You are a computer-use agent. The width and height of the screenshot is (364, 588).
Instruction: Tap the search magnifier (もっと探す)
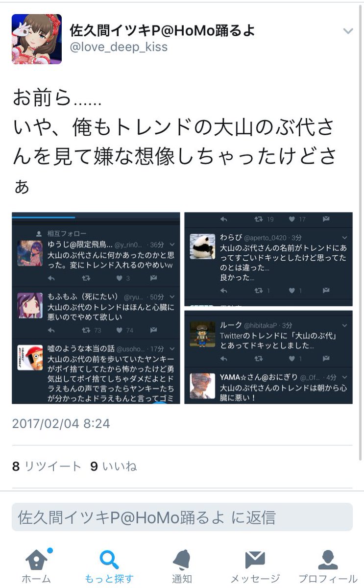(x=109, y=560)
